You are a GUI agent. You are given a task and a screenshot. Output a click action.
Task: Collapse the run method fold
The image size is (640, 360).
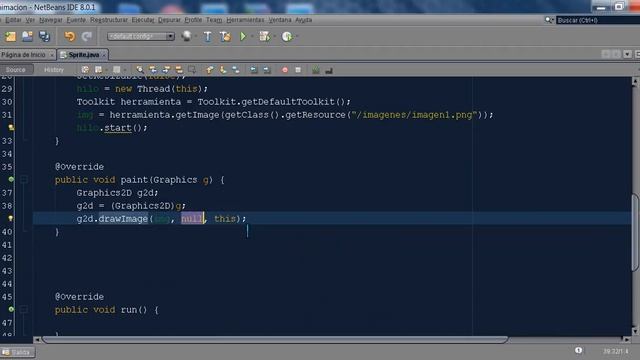(24, 309)
